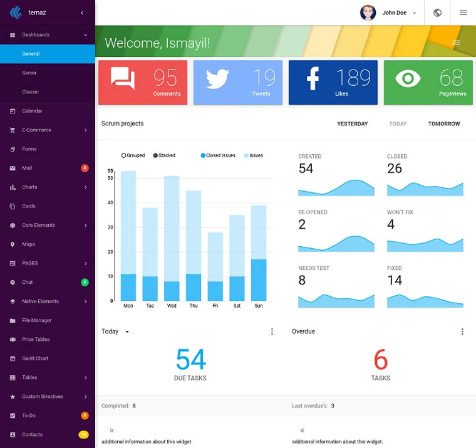Click the Facebook icon on Likes card
Viewport: 476px width, 448px height.
(x=313, y=79)
